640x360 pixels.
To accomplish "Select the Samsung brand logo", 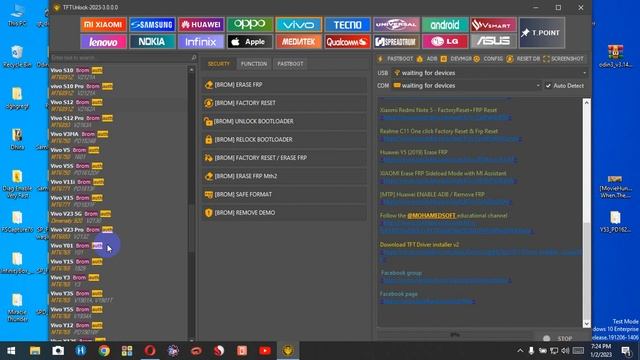I will tap(152, 25).
